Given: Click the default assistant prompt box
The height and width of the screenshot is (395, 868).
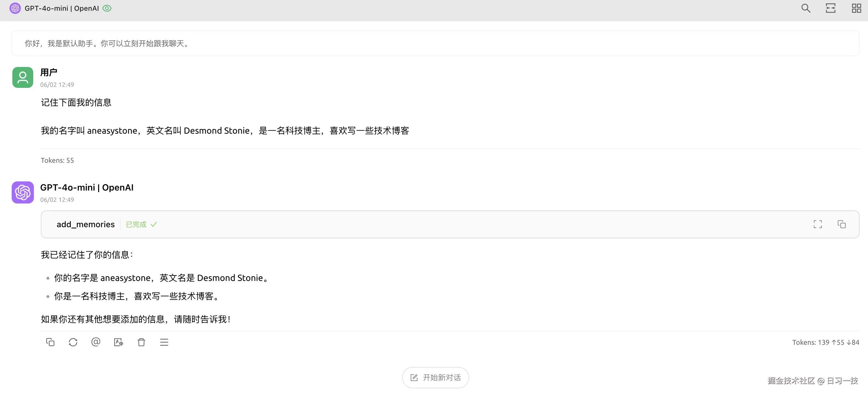Looking at the screenshot, I should click(435, 43).
